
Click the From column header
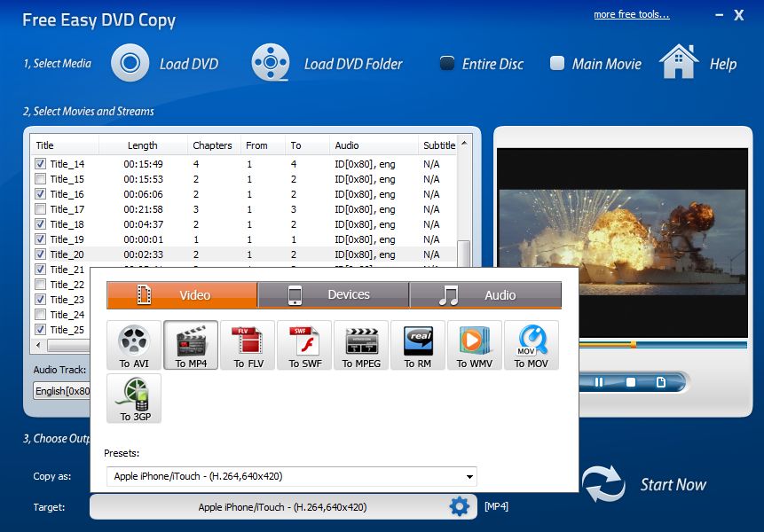(264, 145)
